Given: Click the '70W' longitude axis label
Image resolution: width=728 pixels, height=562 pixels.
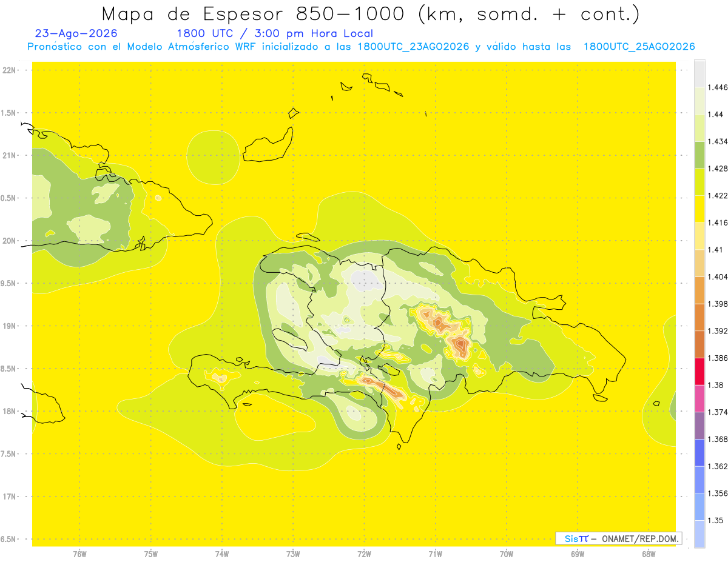Looking at the screenshot, I should [507, 554].
